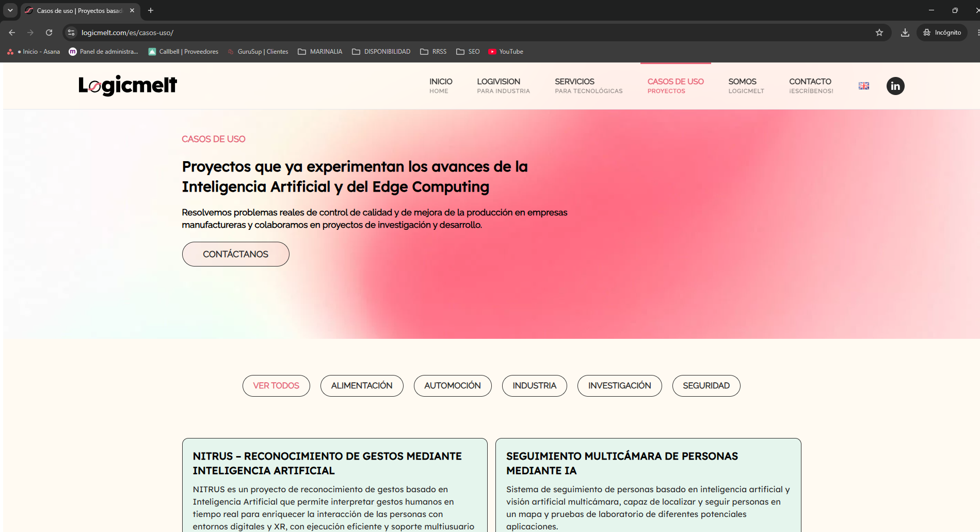Close the Casos de uso tab
The width and height of the screenshot is (980, 532).
pyautogui.click(x=132, y=10)
